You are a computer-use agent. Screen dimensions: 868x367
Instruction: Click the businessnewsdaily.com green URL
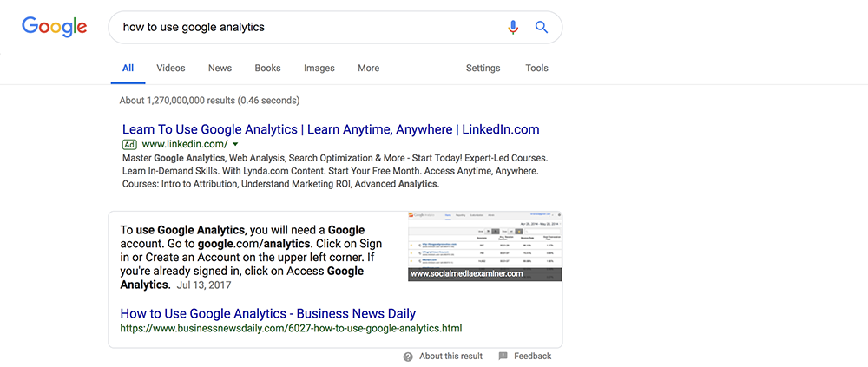click(x=291, y=328)
